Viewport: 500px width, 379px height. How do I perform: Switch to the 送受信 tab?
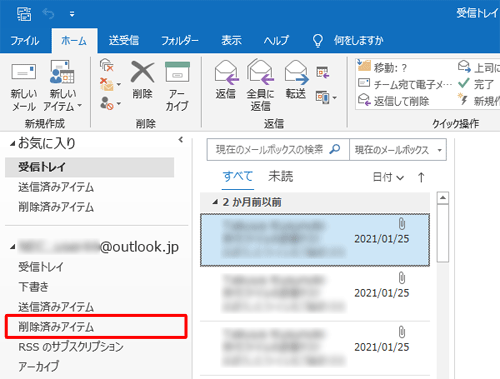pos(124,41)
